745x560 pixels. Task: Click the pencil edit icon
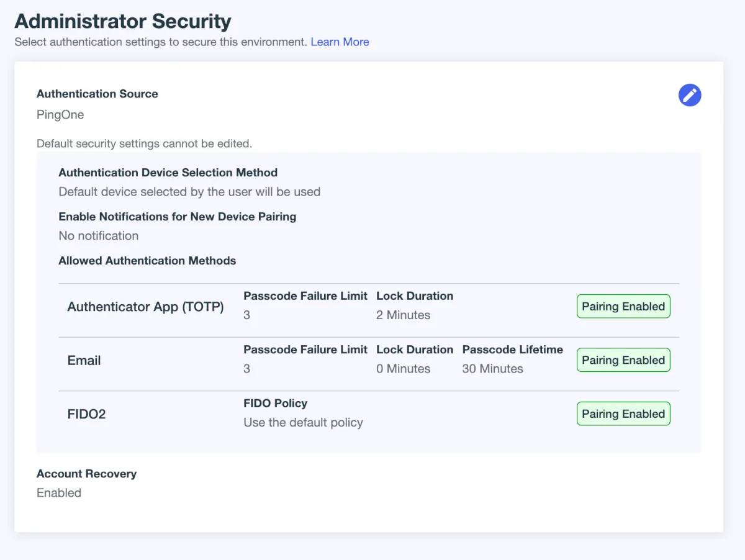(690, 95)
